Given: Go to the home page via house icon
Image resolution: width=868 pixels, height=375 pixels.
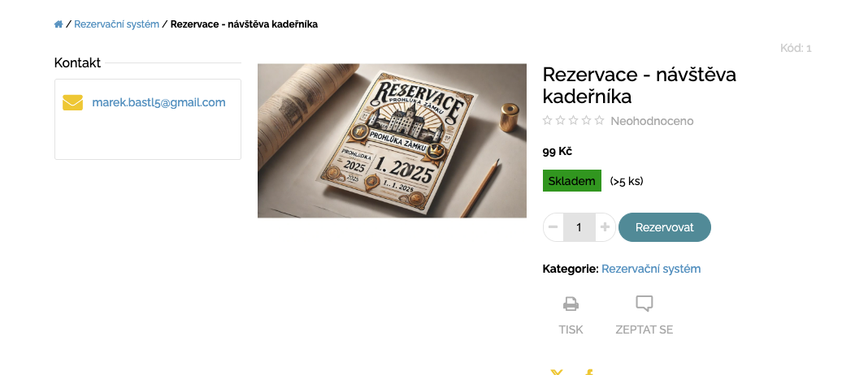Looking at the screenshot, I should coord(59,24).
